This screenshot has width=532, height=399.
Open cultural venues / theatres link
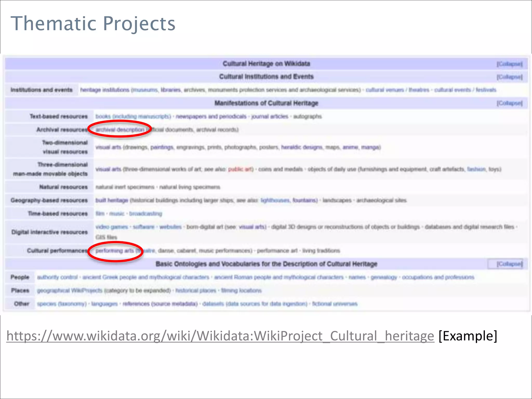(x=397, y=90)
